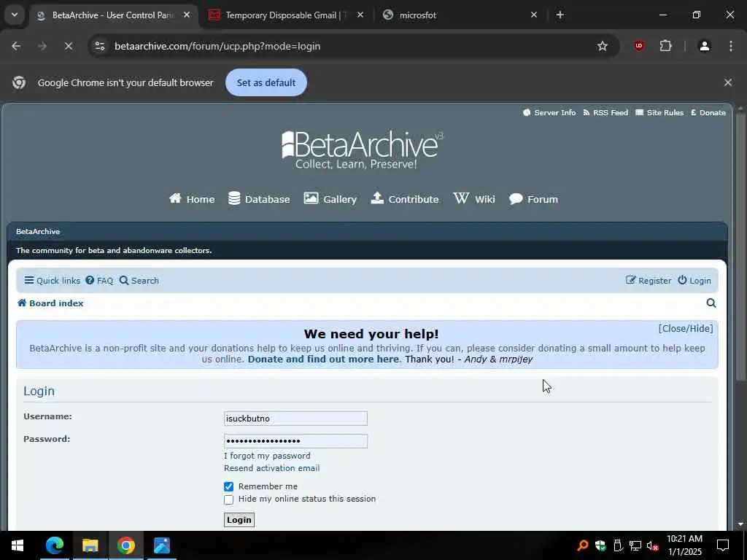Open Search link in forum navbar
Viewport: 747px width, 560px height.
point(139,281)
